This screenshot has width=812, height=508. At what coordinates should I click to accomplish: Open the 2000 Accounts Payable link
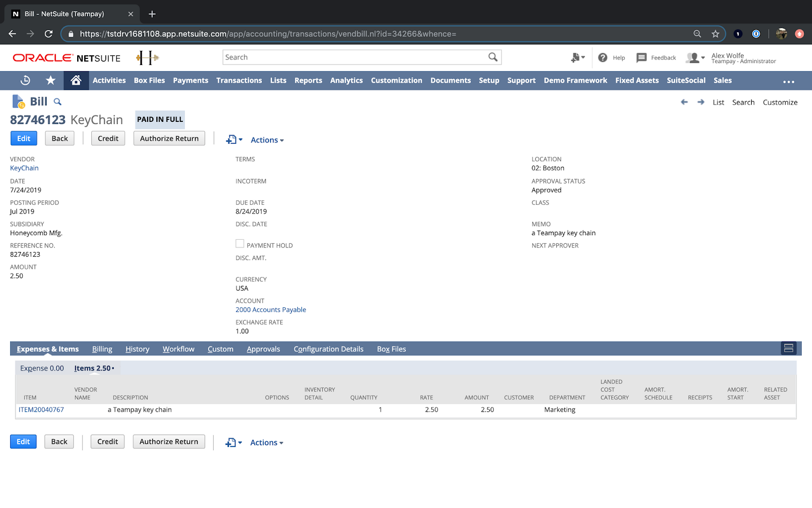tap(271, 310)
